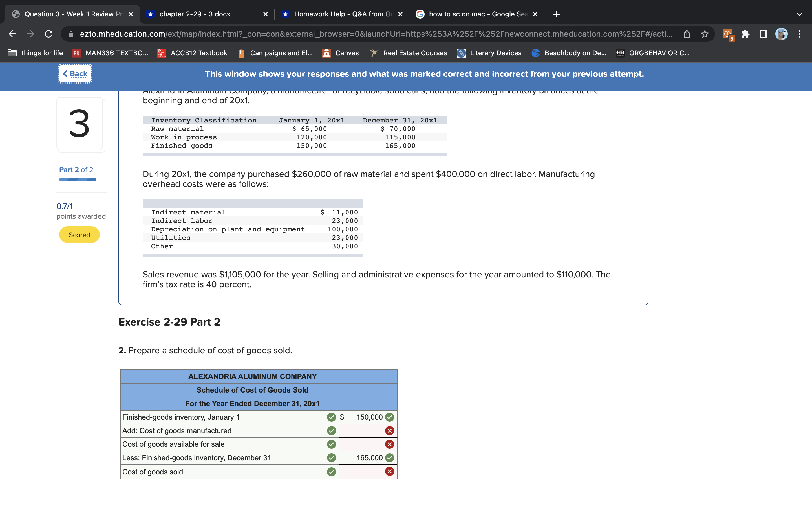Open the profile avatar menu
Image resolution: width=812 pixels, height=508 pixels.
(782, 34)
